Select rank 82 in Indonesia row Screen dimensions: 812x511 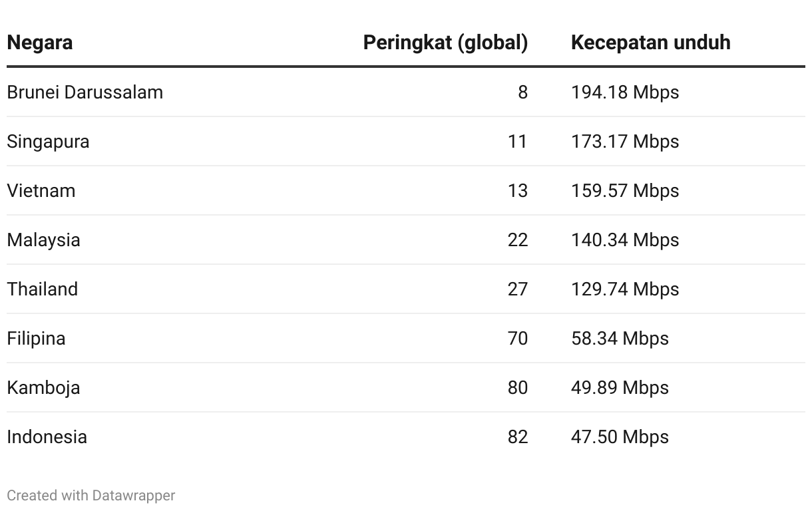click(518, 437)
